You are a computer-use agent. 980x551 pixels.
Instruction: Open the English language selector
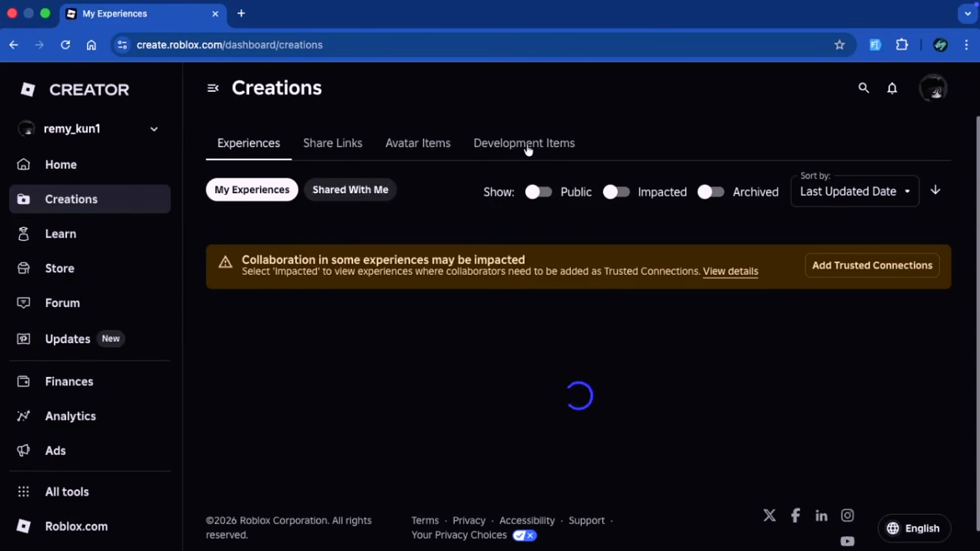click(914, 528)
